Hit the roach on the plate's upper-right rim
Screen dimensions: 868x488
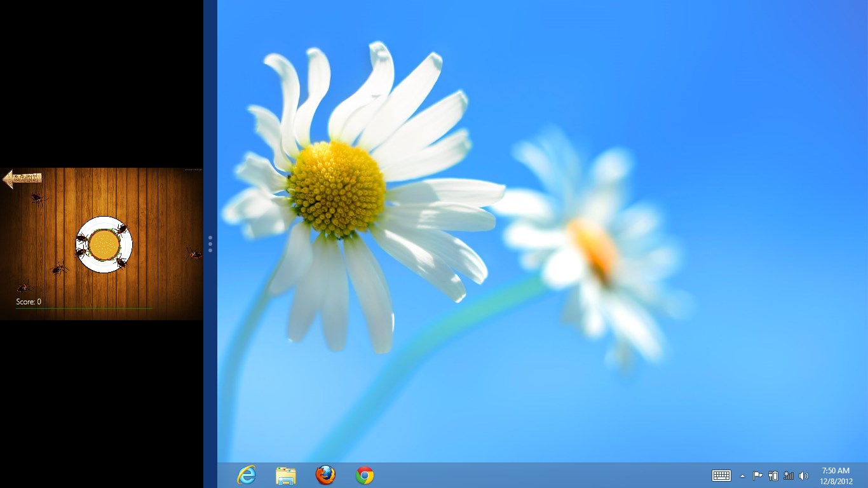click(x=121, y=229)
